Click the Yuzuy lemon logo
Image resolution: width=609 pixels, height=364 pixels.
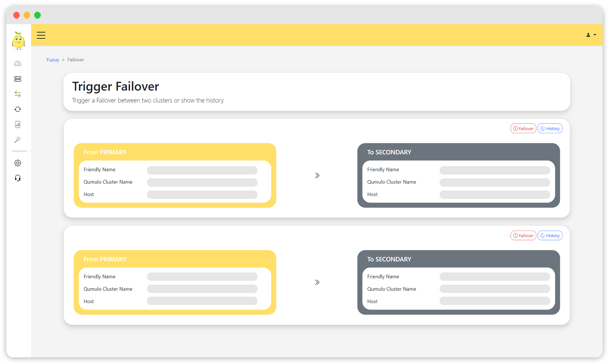[x=18, y=40]
